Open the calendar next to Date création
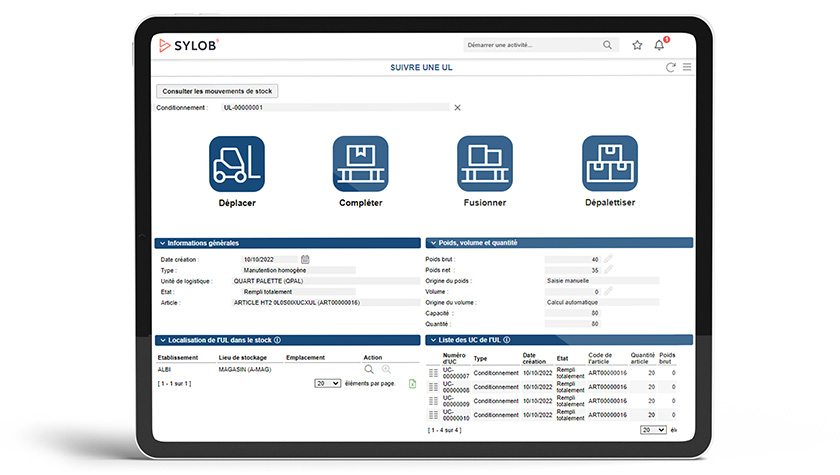Screen dimensions: 840x475 [305, 259]
